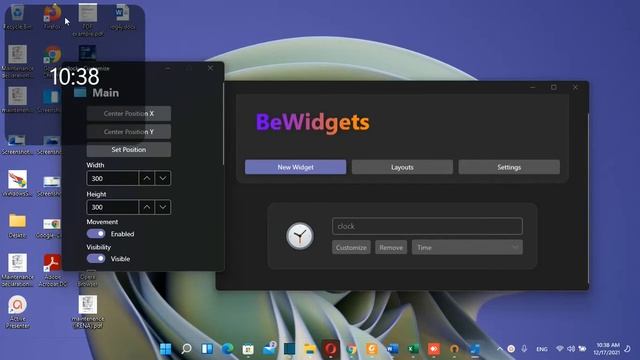Viewport: 640px width, 360px height.
Task: Show hidden tray icons chevron
Action: (x=500, y=349)
